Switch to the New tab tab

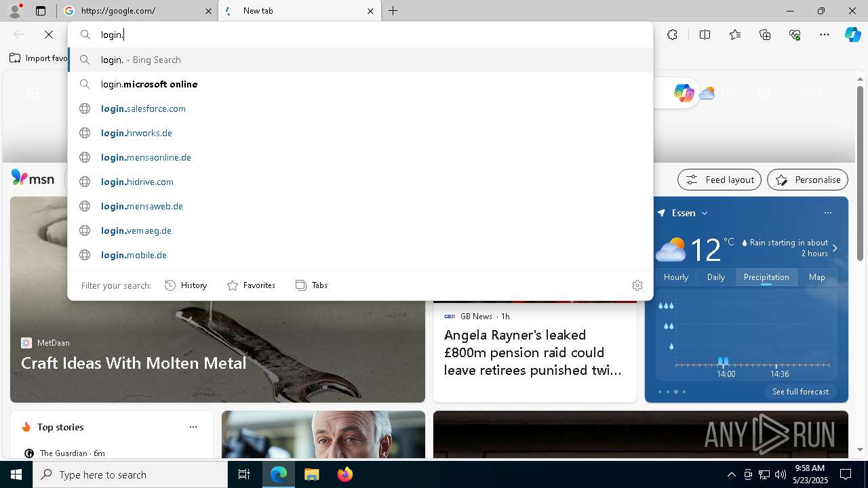[x=299, y=11]
